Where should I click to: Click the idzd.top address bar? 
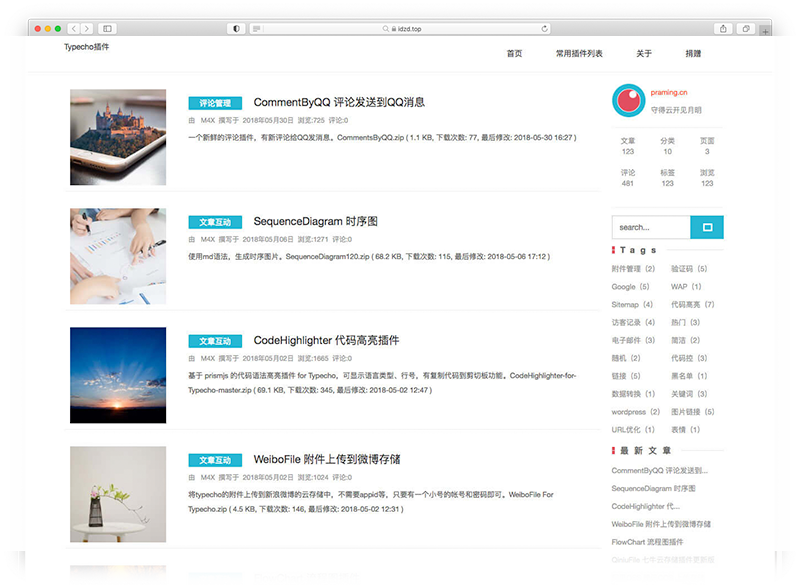coord(401,29)
